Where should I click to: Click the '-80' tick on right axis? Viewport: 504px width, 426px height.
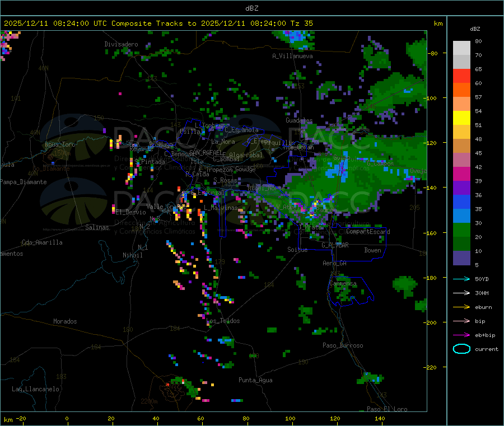(433, 53)
